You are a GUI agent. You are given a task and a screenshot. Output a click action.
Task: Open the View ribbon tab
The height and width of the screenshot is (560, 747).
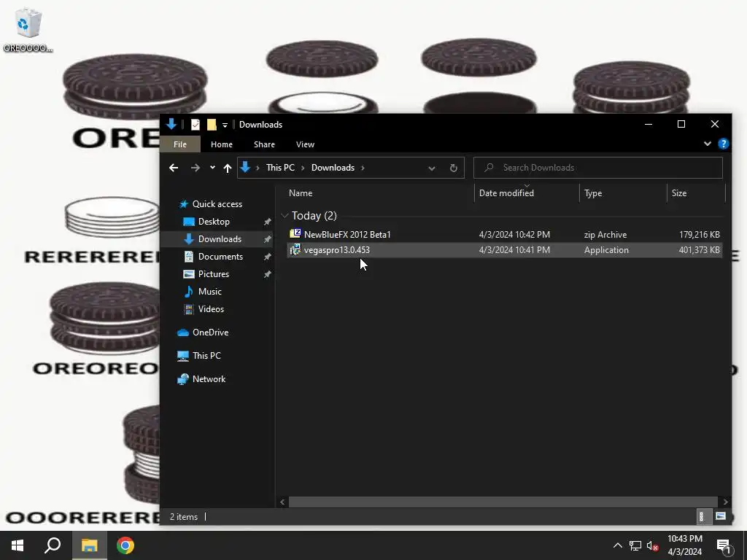click(x=305, y=144)
